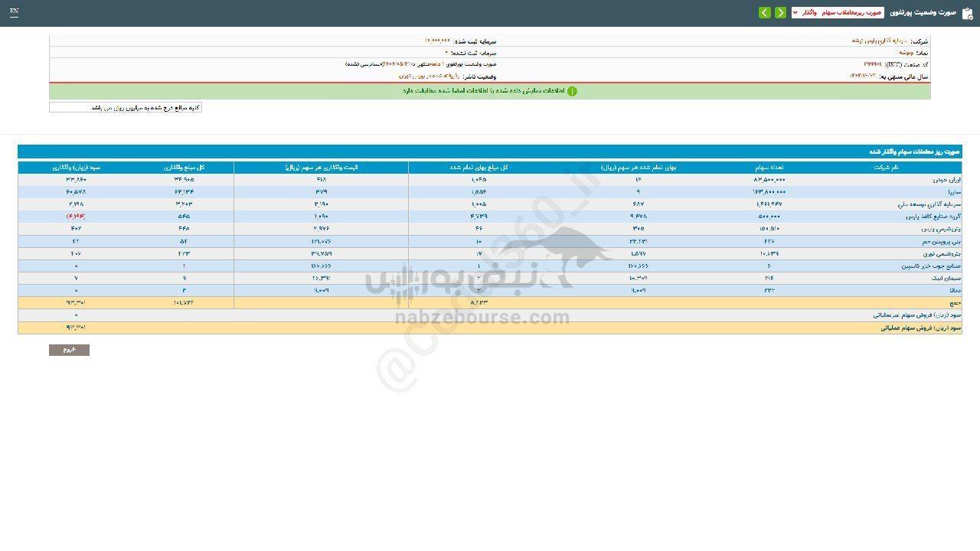Switch language with the EN link

pos(14,12)
